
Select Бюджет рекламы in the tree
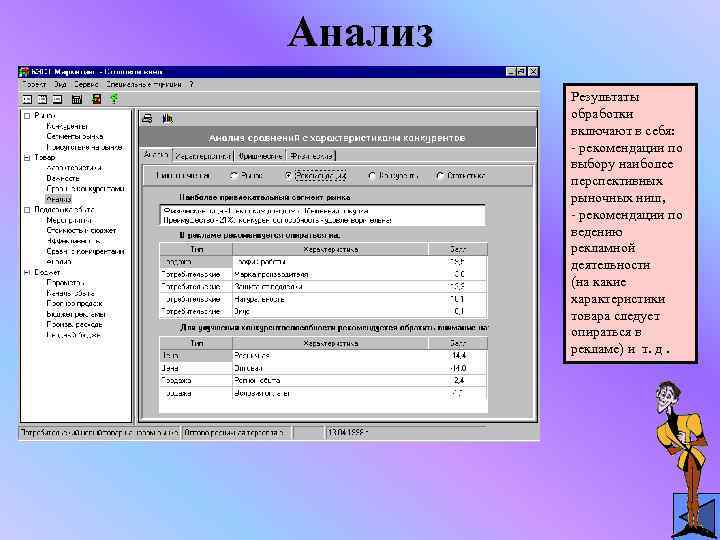pos(76,315)
